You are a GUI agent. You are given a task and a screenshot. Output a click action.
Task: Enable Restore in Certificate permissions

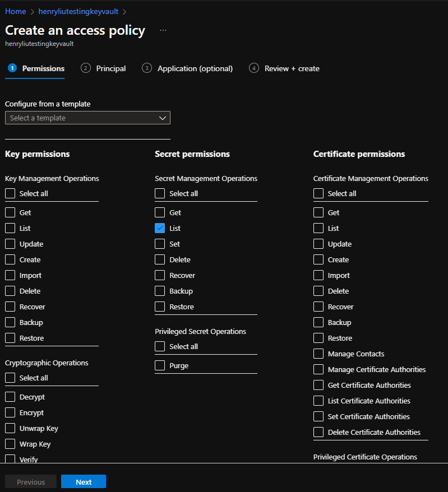click(318, 338)
